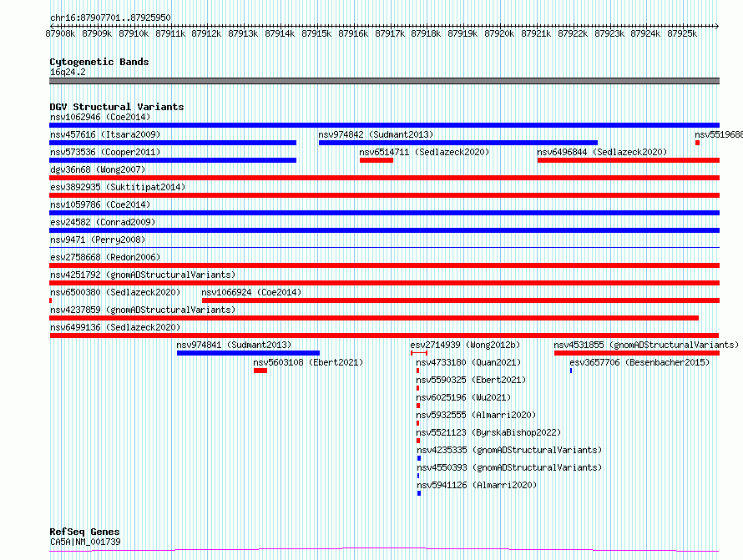Screen dimensions: 743x560
Task: Click esv24582 (Conrad2009) variant label
Action: tap(103, 222)
